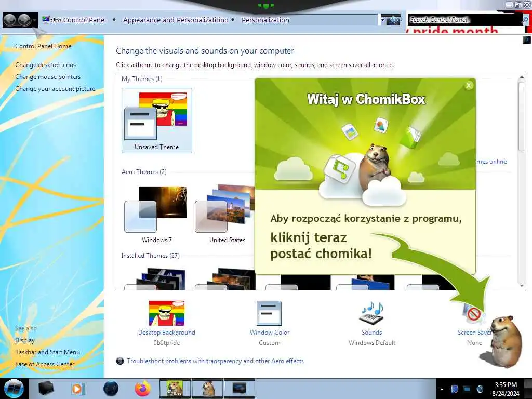Close the Witaj w ChomikBox popup

coord(469,86)
